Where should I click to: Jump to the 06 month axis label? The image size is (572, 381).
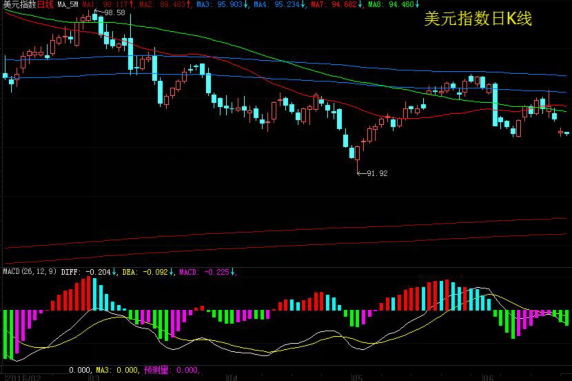coord(487,377)
